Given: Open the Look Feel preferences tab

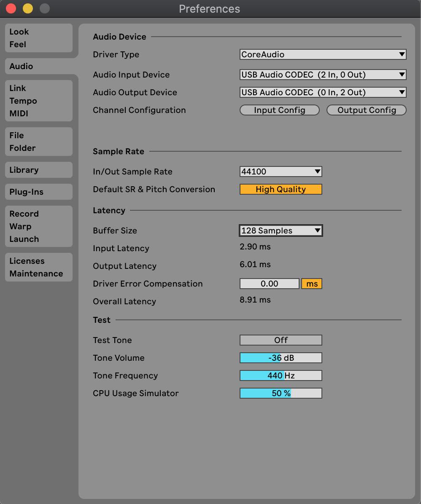Looking at the screenshot, I should coord(39,38).
